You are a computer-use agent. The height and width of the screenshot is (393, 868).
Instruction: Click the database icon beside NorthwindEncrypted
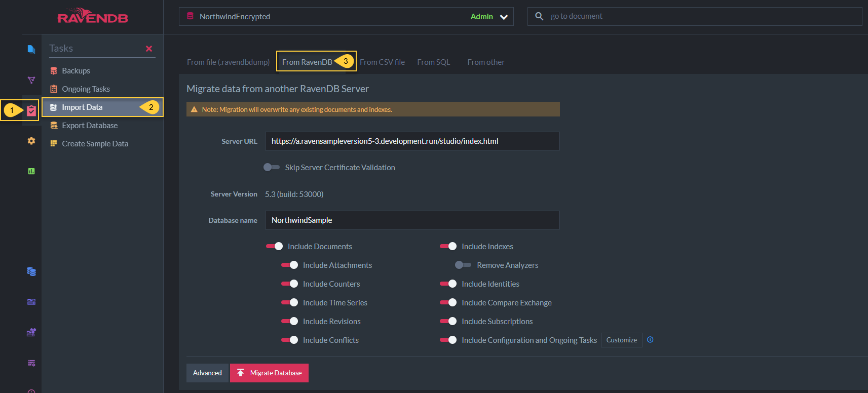190,16
